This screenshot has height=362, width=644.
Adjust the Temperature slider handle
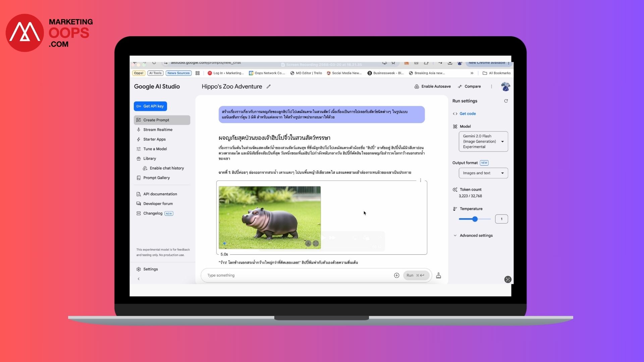(475, 219)
